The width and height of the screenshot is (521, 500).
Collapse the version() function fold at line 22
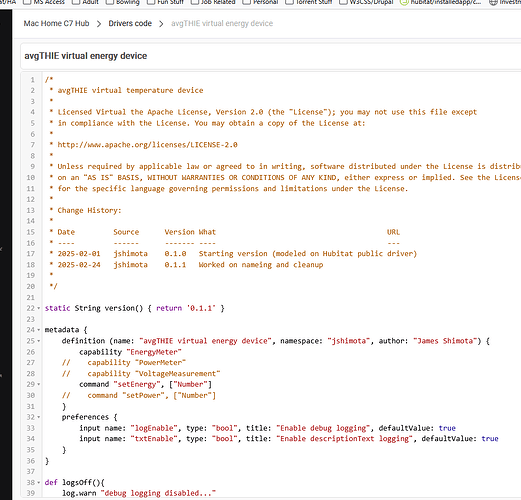coord(39,308)
